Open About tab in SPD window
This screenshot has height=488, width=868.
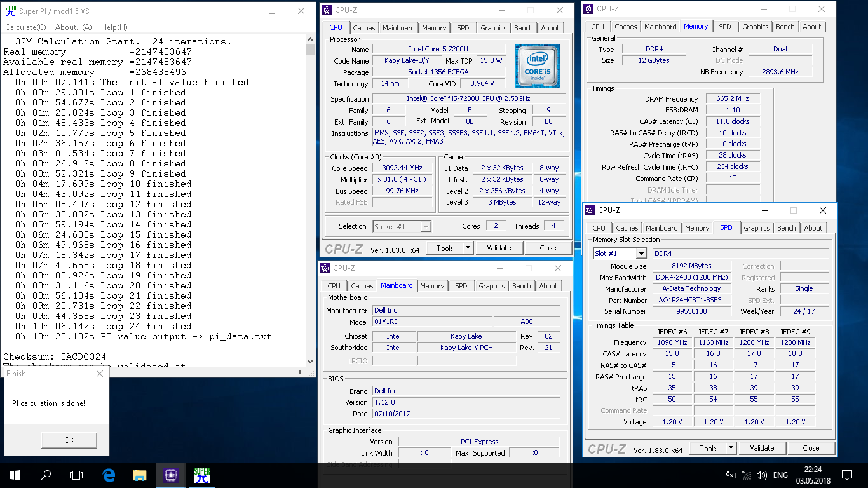click(813, 228)
